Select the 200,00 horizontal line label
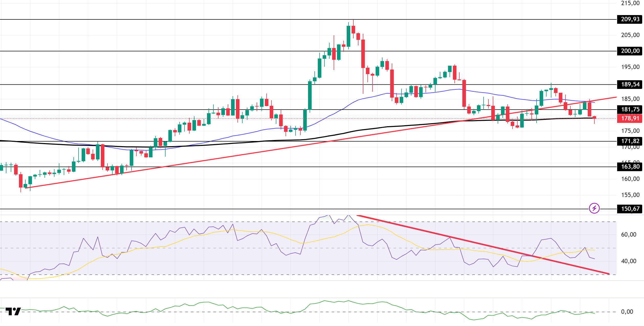 click(630, 51)
